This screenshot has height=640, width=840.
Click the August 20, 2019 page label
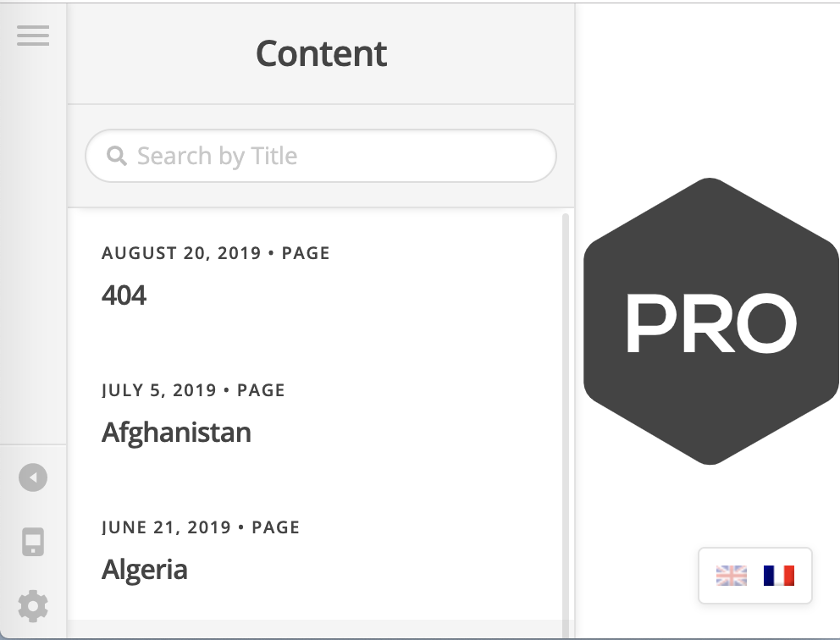click(x=215, y=253)
